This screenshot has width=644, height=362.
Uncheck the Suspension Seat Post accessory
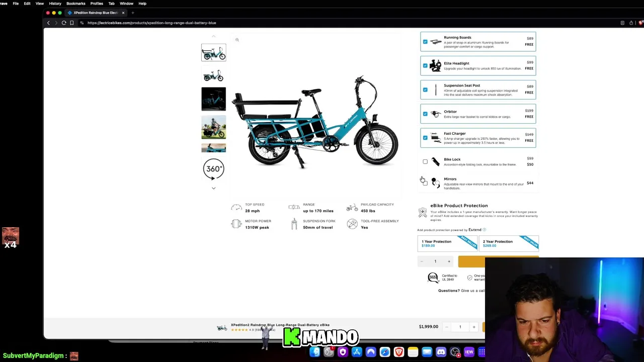pyautogui.click(x=425, y=90)
